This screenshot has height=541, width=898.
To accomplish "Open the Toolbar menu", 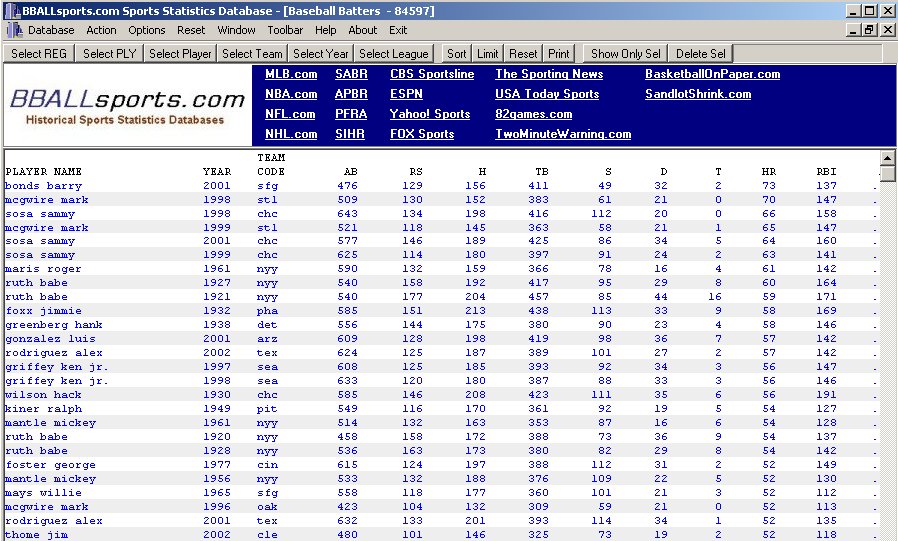I will coord(285,30).
